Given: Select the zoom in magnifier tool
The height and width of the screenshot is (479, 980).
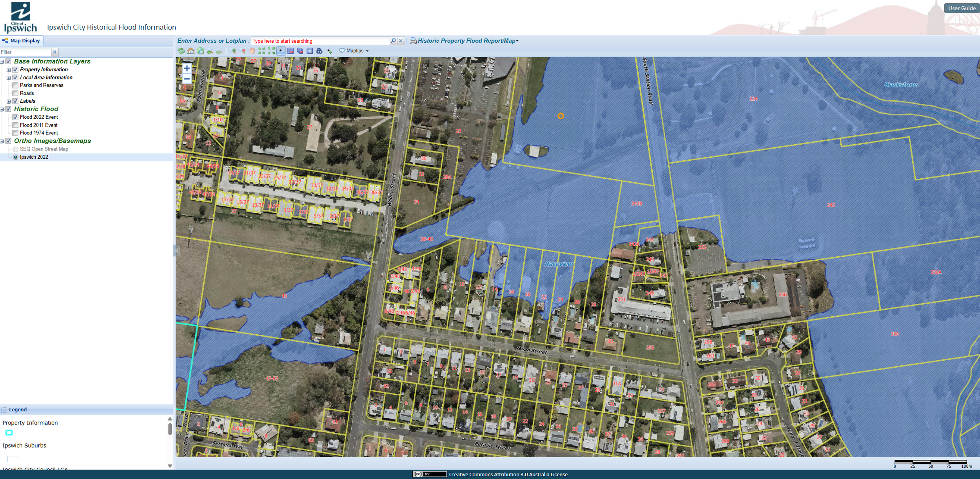Looking at the screenshot, I should click(233, 51).
